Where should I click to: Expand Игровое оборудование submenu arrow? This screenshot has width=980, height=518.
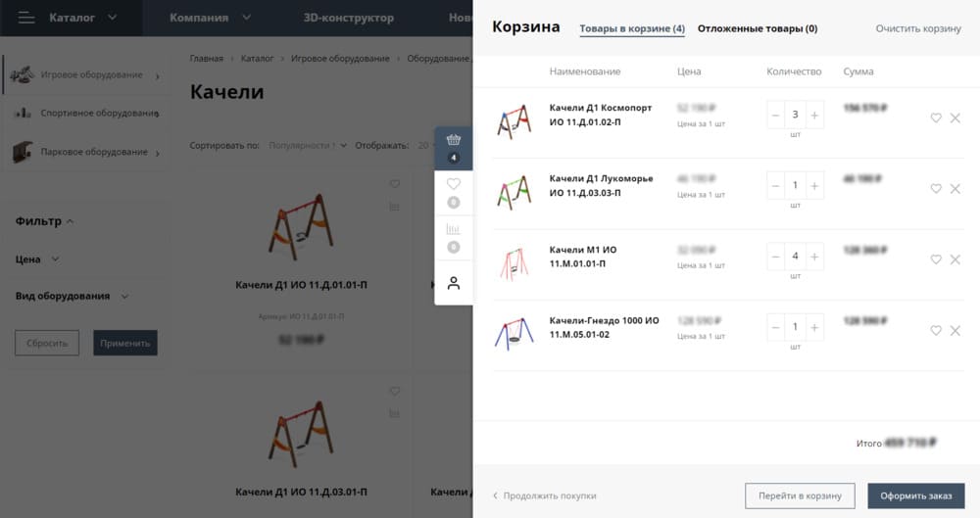point(158,76)
